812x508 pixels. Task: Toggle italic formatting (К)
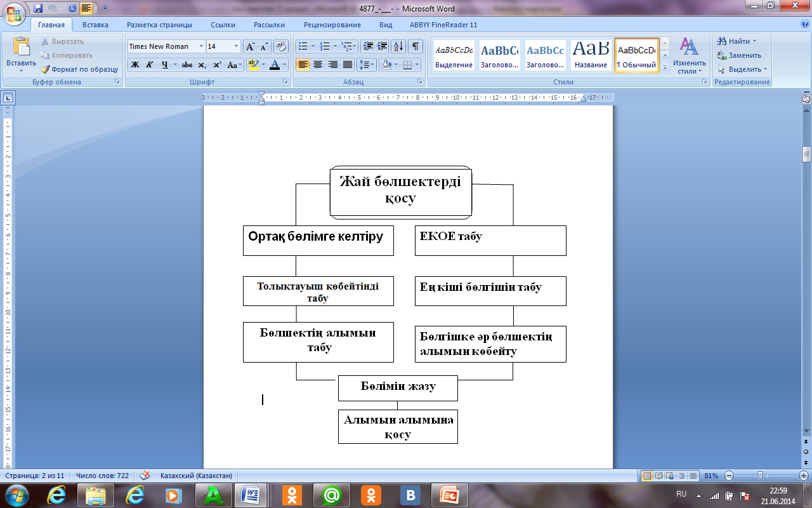(x=150, y=65)
